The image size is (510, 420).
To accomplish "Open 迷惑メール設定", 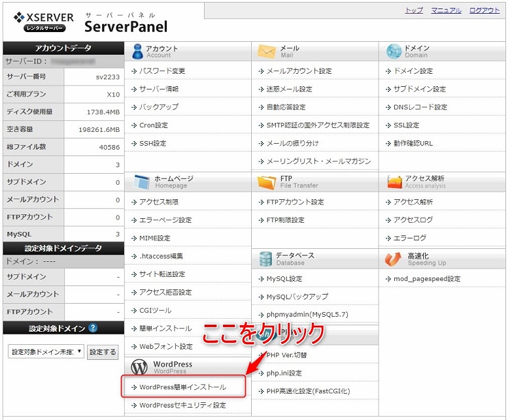I will (x=289, y=89).
